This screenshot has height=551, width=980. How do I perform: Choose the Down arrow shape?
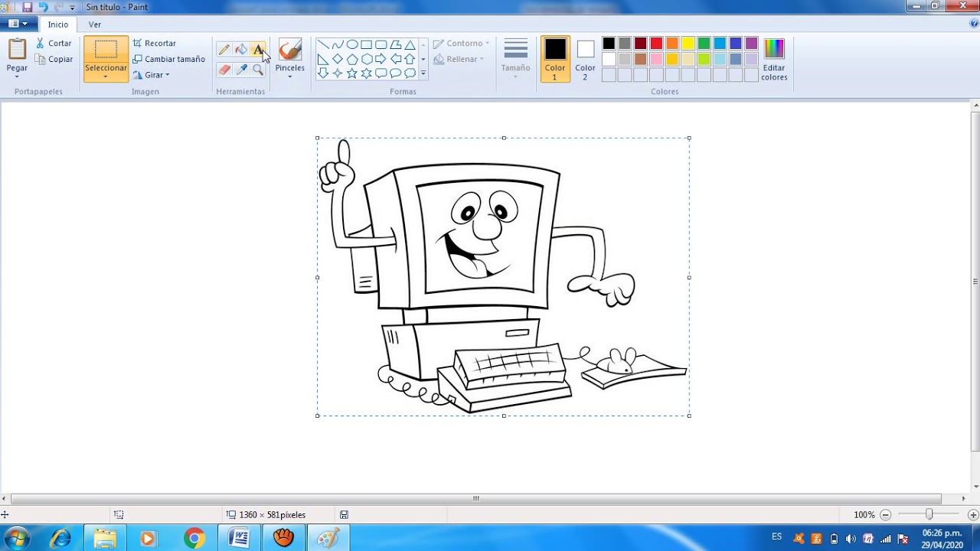point(322,73)
